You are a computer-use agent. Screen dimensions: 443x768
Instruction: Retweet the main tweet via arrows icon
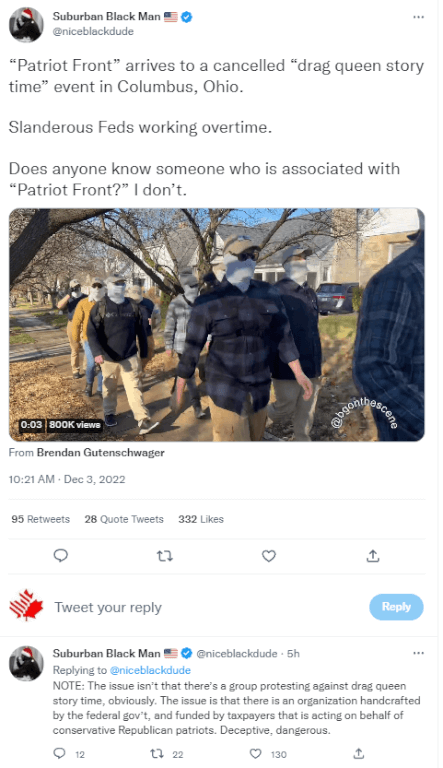[x=165, y=556]
